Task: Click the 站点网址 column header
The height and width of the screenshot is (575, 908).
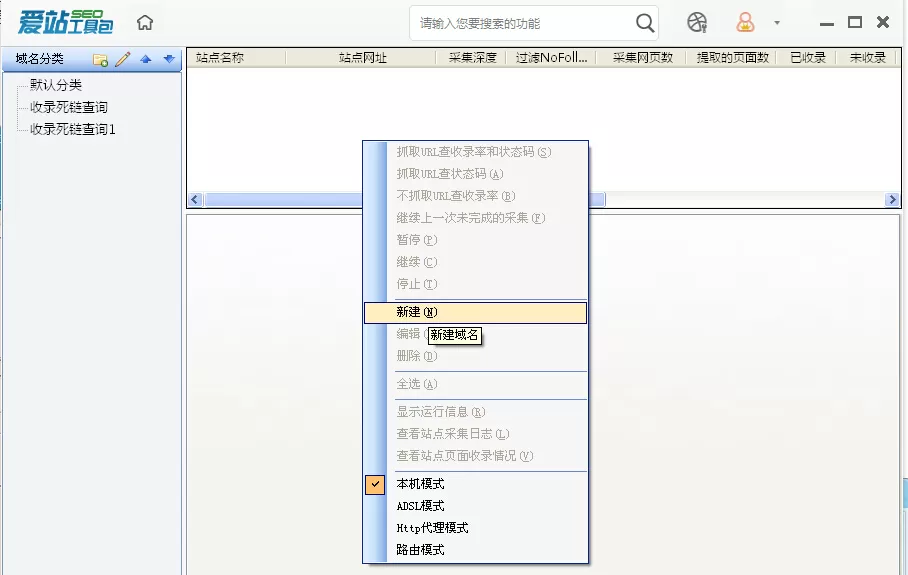Action: point(361,58)
